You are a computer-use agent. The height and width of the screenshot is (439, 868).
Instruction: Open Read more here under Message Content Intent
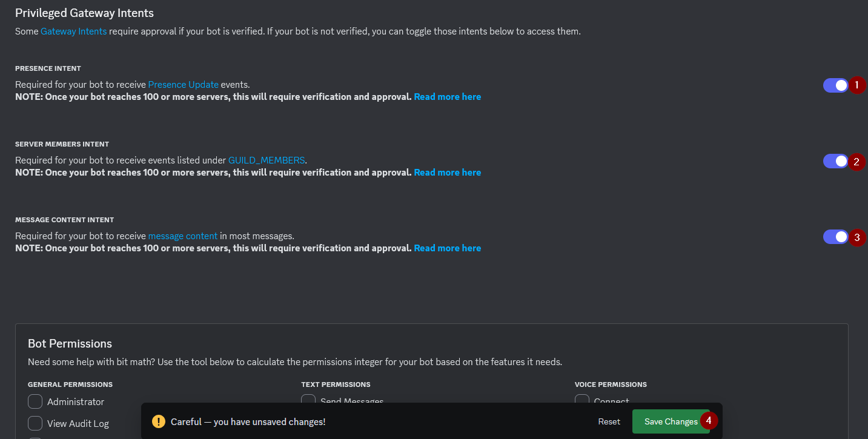click(x=447, y=248)
